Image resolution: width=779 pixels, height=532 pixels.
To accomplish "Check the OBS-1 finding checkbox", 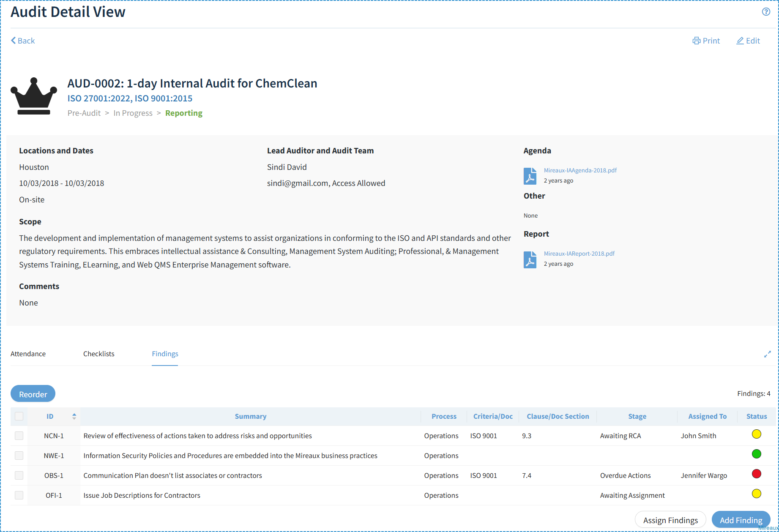I will click(x=19, y=475).
